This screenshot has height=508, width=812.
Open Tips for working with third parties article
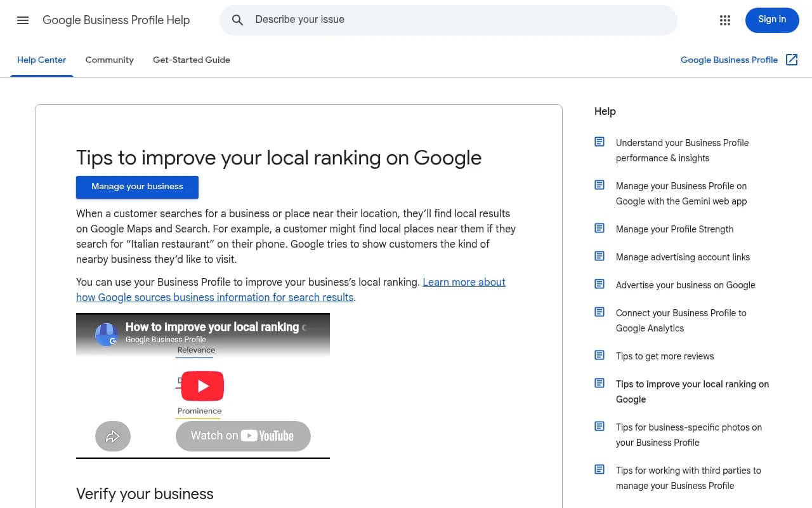point(688,478)
